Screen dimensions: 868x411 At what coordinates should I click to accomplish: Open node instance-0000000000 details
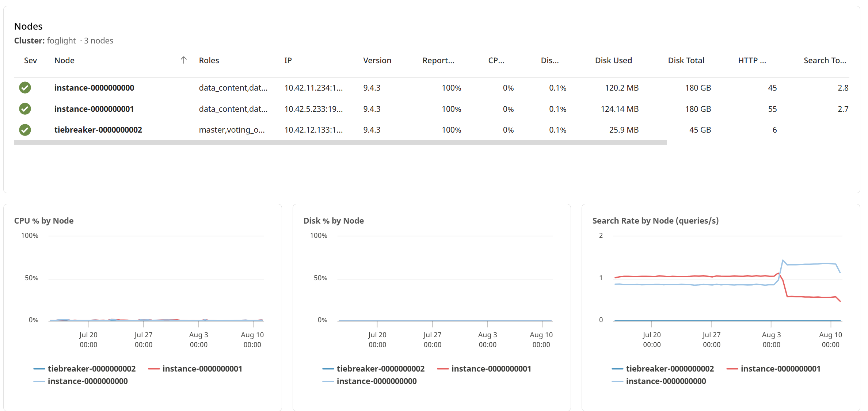click(x=94, y=88)
